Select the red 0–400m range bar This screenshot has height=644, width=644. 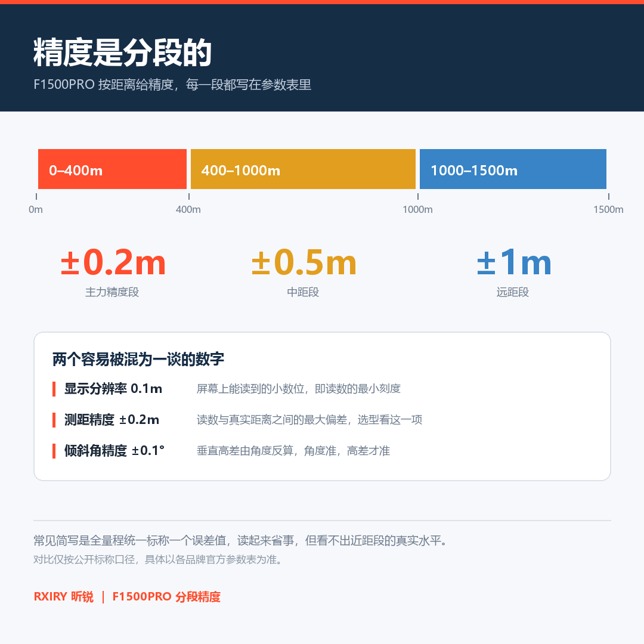[x=112, y=169]
